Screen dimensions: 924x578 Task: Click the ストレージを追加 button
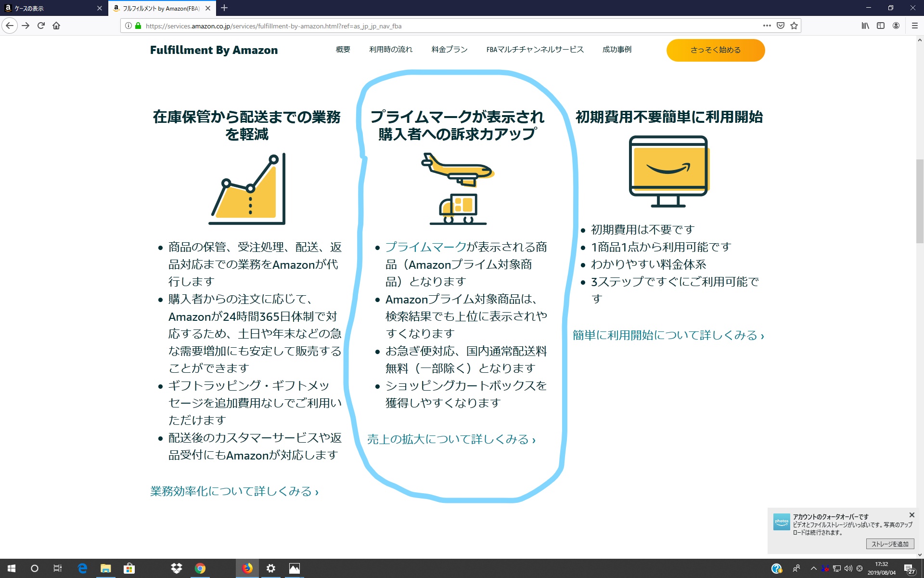890,544
